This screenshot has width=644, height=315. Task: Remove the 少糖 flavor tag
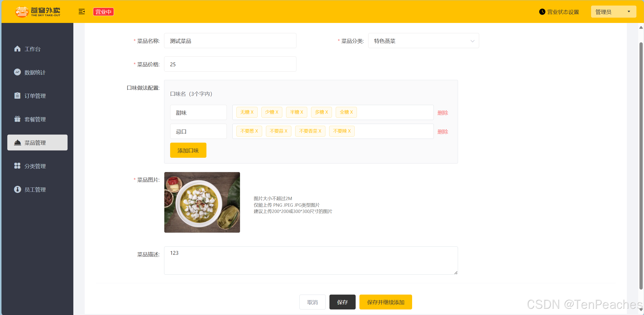277,112
